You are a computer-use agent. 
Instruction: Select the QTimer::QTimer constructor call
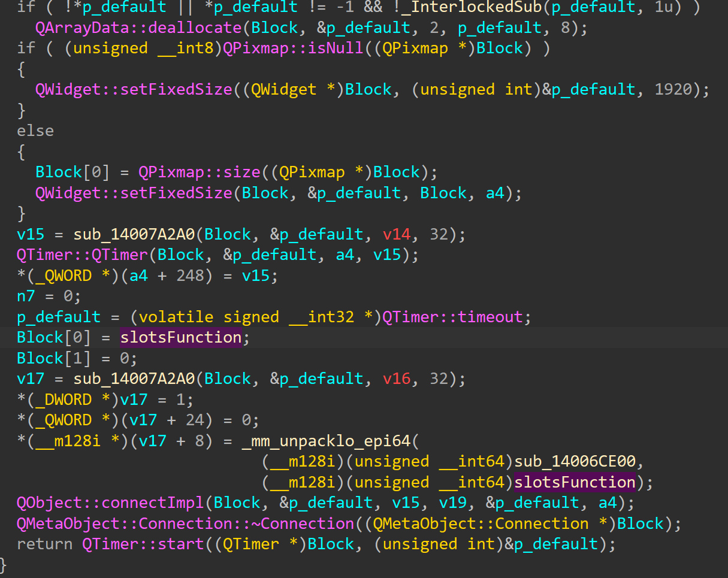coord(82,255)
